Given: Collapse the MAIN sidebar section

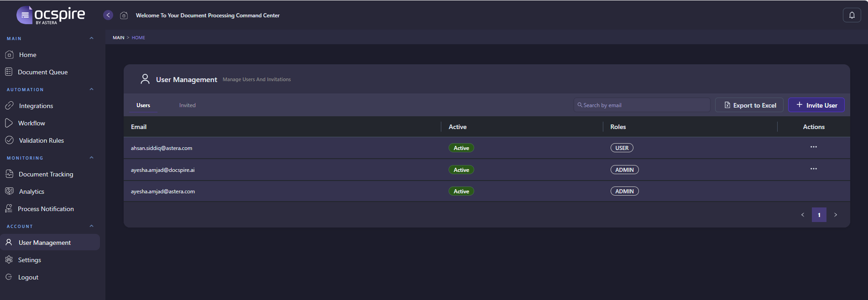Looking at the screenshot, I should (x=91, y=38).
